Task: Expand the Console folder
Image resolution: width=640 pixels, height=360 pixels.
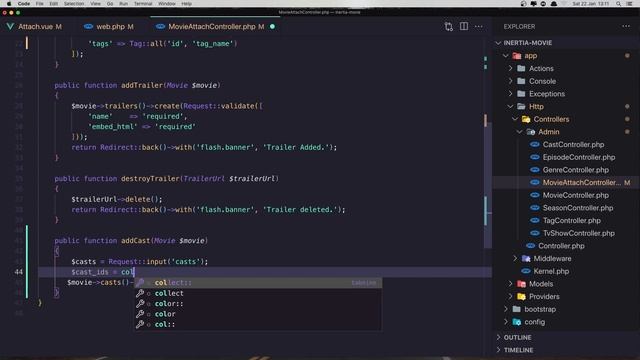Action: (x=510, y=81)
